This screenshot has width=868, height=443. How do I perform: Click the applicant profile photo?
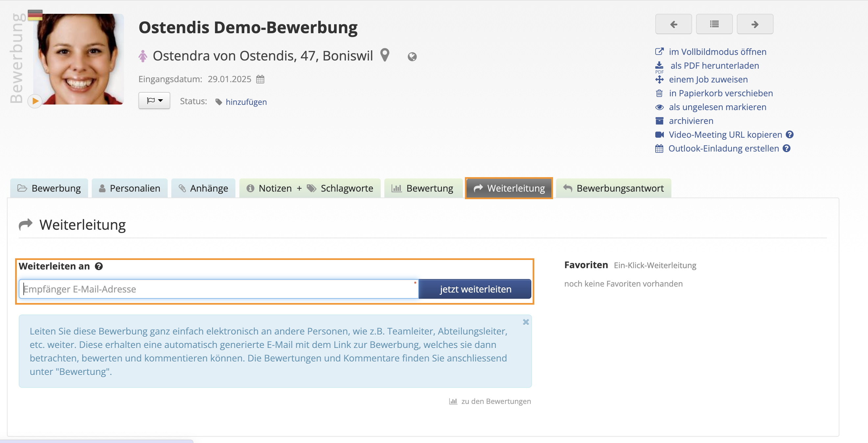[79, 59]
